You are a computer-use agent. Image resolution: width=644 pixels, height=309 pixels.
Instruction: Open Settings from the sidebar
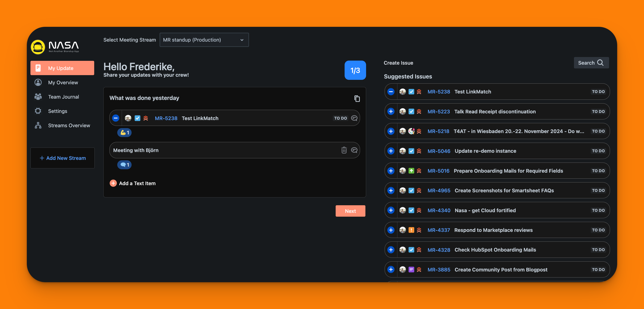[62, 111]
